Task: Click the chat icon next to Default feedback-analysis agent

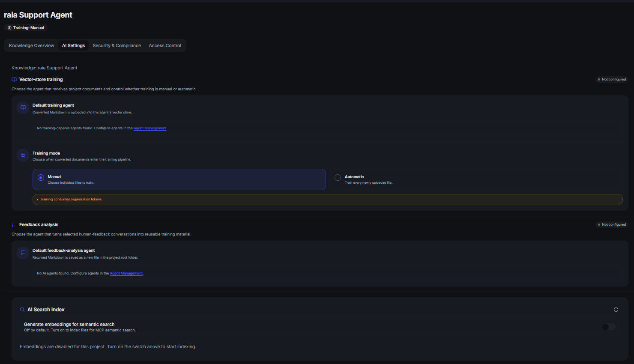Action: (x=23, y=253)
